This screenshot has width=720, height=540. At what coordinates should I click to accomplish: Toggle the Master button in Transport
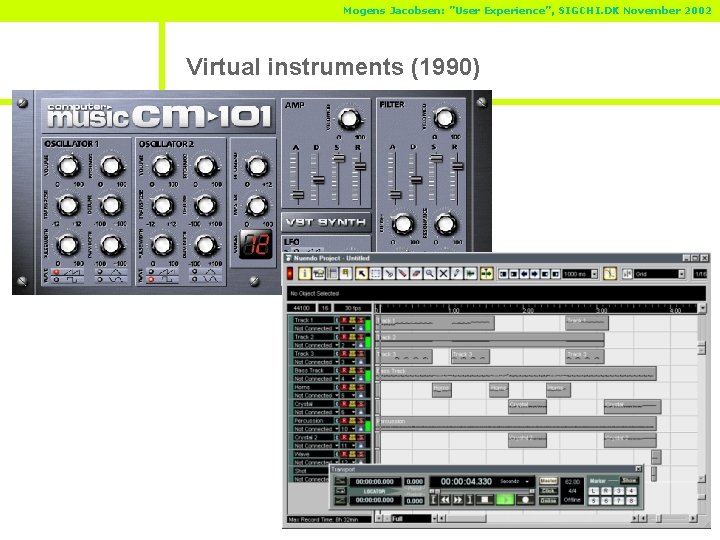[548, 481]
